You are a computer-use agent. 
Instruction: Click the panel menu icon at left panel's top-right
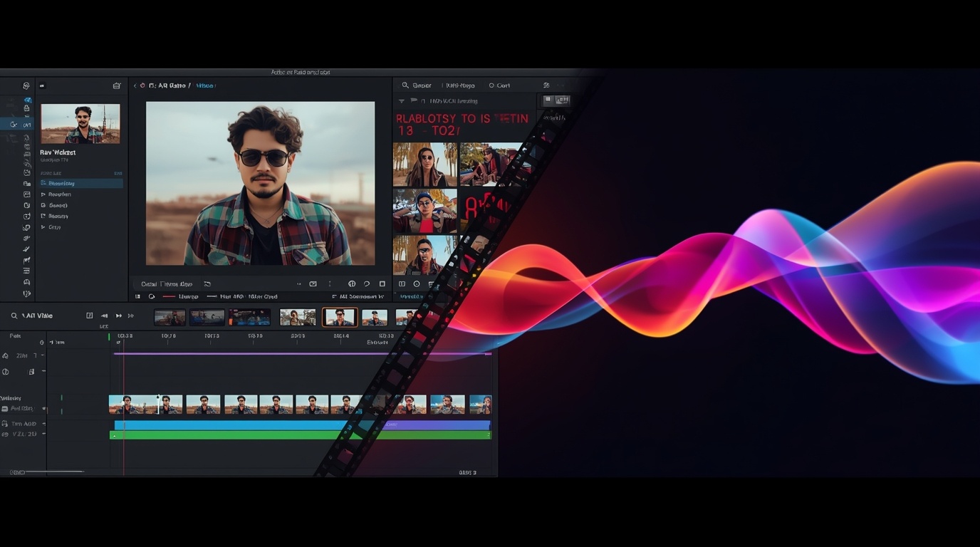[x=117, y=85]
